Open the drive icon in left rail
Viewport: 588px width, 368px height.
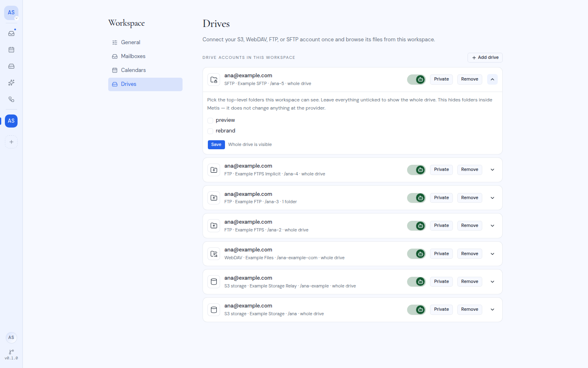pos(11,66)
